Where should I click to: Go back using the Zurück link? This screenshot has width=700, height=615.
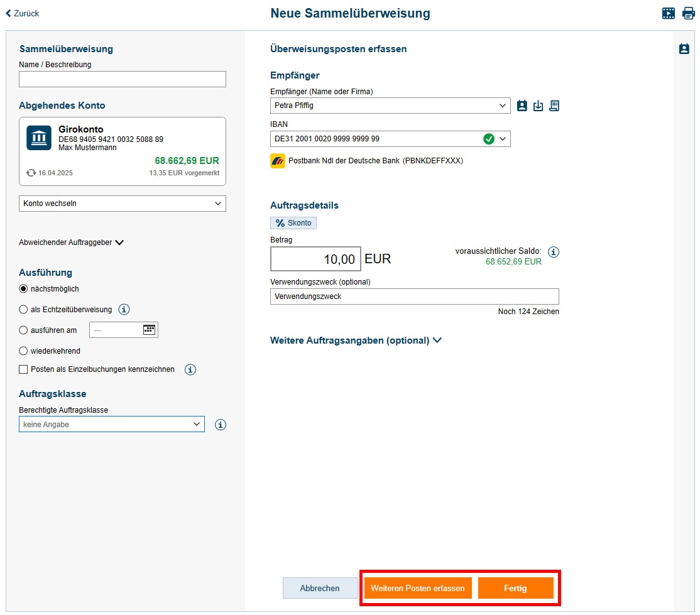pyautogui.click(x=21, y=13)
